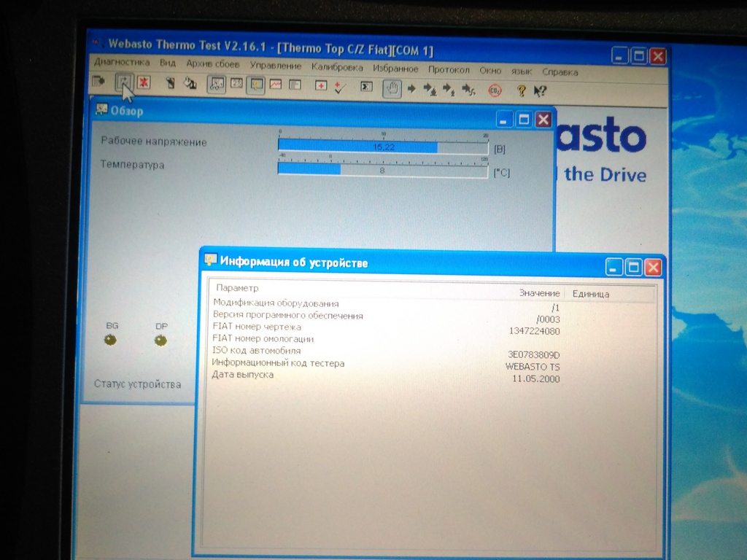The image size is (747, 560).
Task: Click the Единица column header
Action: [591, 295]
